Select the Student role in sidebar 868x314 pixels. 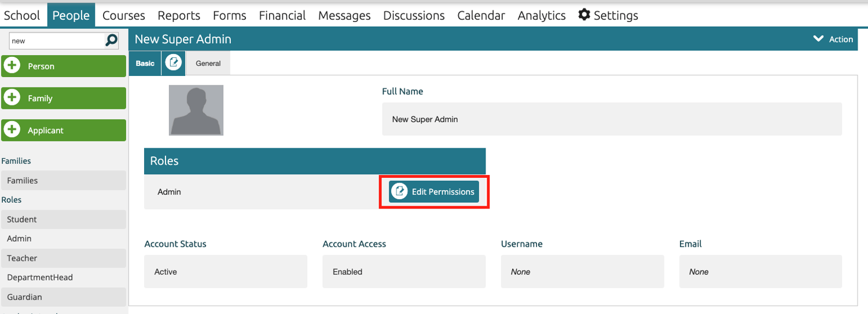click(22, 220)
